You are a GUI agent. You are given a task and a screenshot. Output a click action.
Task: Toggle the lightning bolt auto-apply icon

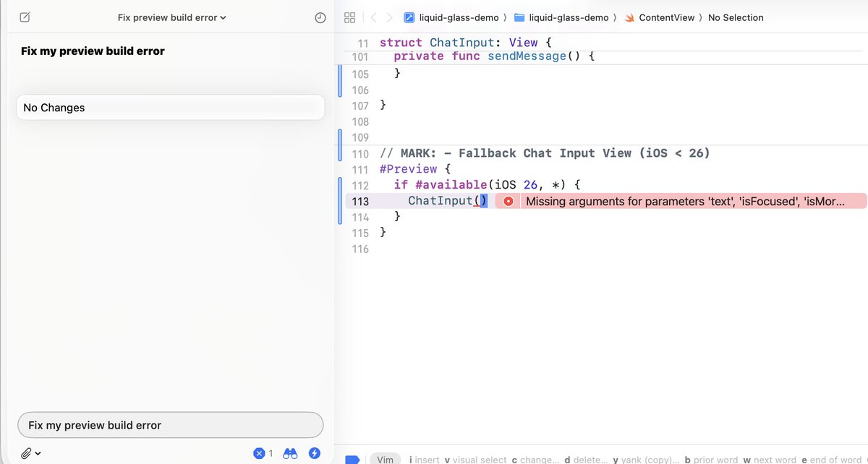point(315,453)
